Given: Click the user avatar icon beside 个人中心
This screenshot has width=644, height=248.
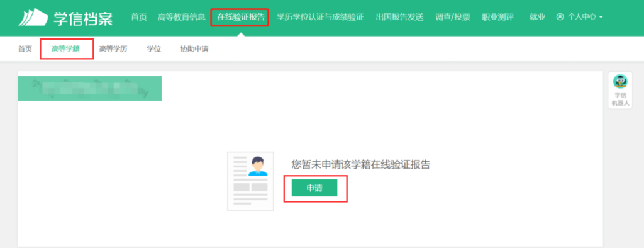Looking at the screenshot, I should (560, 17).
